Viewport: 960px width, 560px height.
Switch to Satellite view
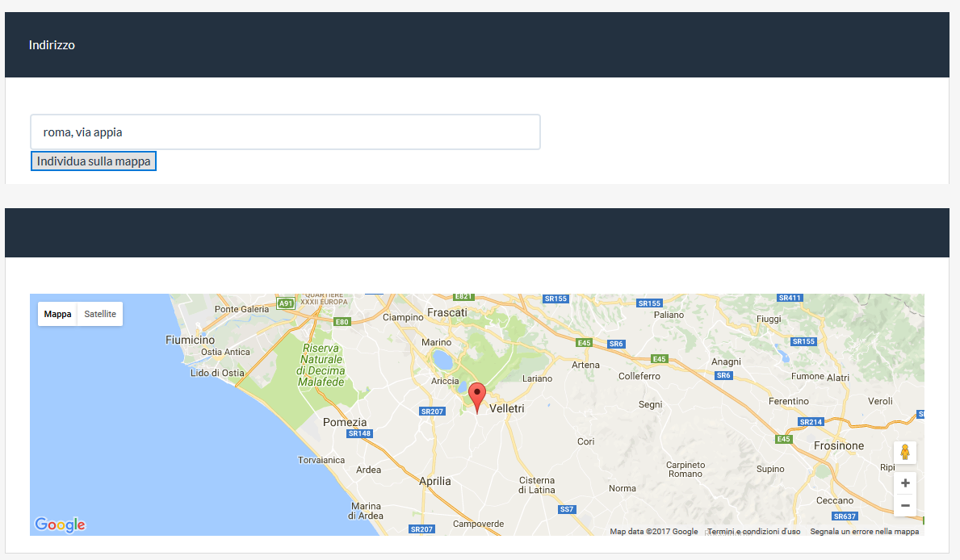[x=100, y=314]
